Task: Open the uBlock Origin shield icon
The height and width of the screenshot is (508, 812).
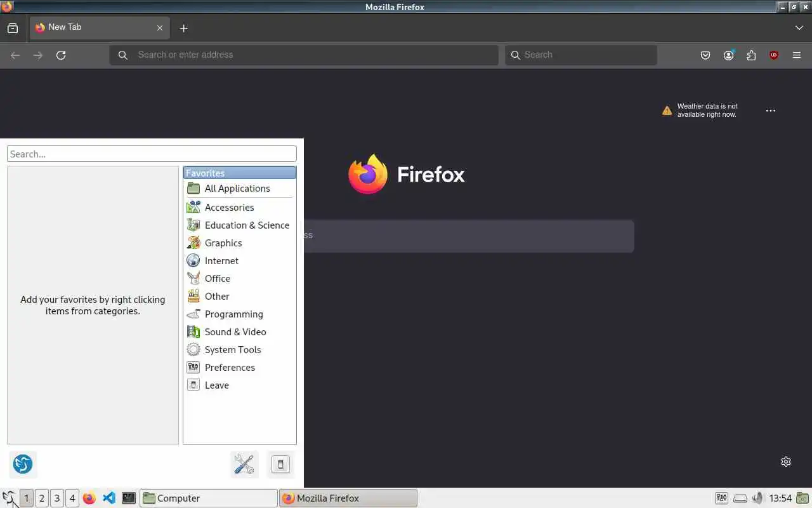Action: tap(774, 55)
